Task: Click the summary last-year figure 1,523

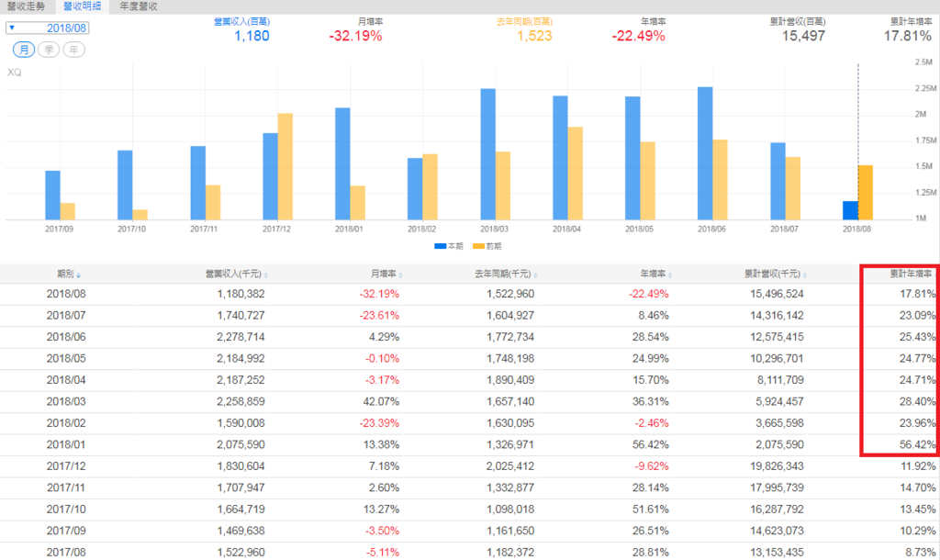Action: click(535, 36)
